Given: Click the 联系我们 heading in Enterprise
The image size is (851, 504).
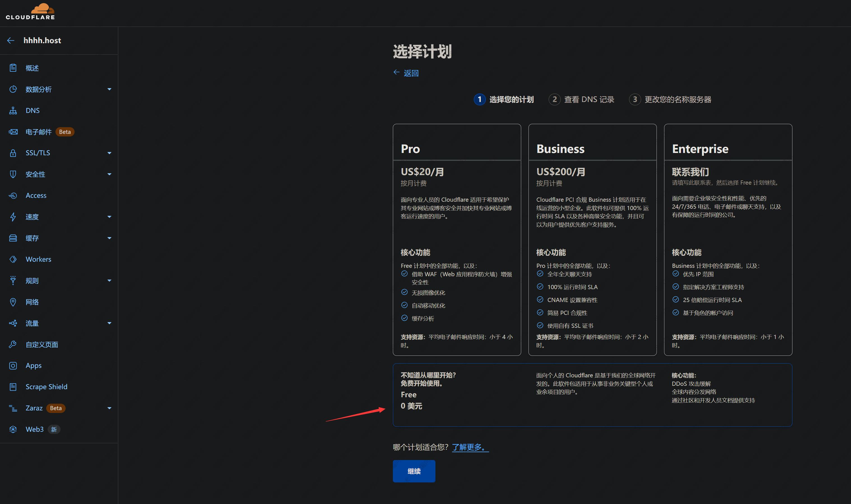Looking at the screenshot, I should tap(690, 172).
